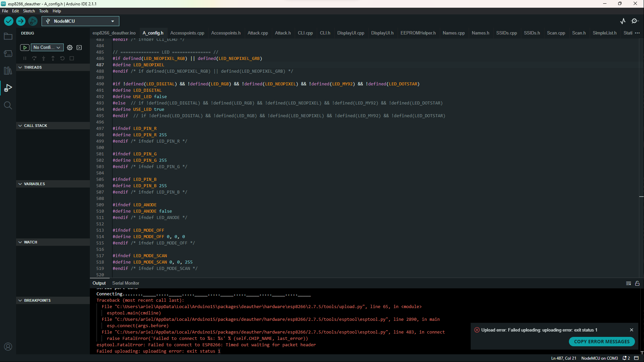Open the Serial Plotter icon

tap(623, 21)
